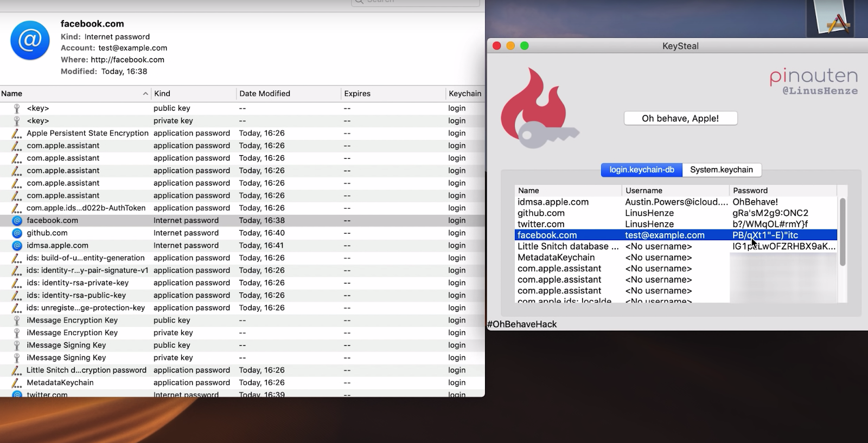Click the pencil icon for MetadataKeychain in Keychain Access
Viewport: 868px width, 443px height.
(17, 383)
